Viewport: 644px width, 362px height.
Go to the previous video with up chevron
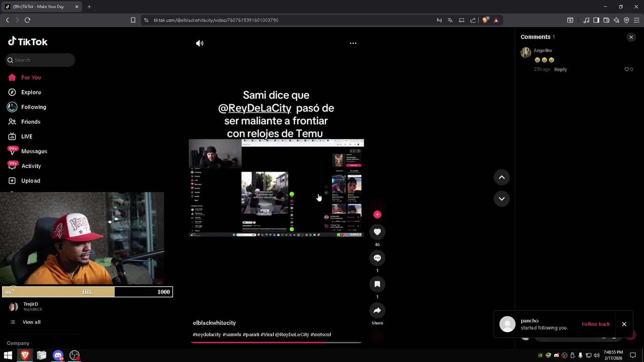(502, 177)
